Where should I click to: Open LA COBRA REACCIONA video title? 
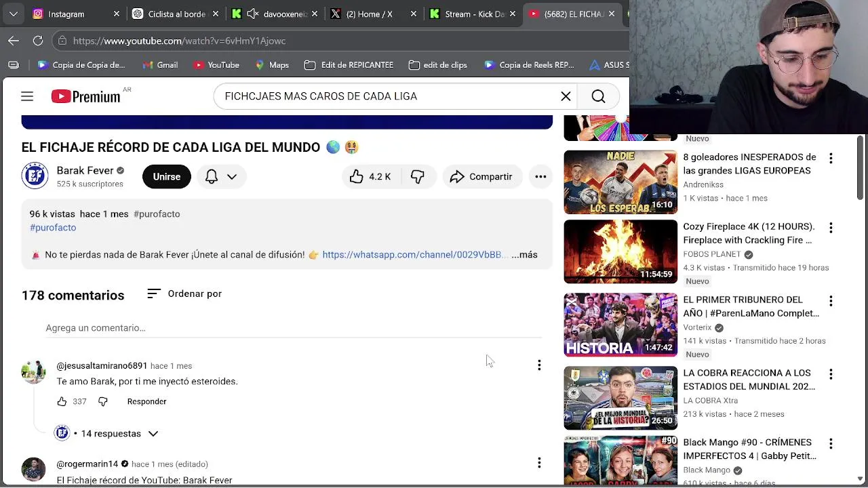pyautogui.click(x=749, y=380)
